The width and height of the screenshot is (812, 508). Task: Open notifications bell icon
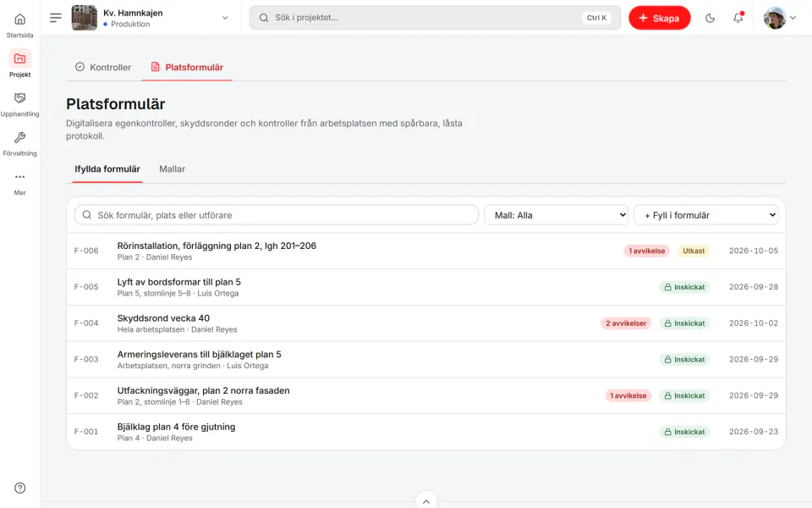pyautogui.click(x=738, y=18)
